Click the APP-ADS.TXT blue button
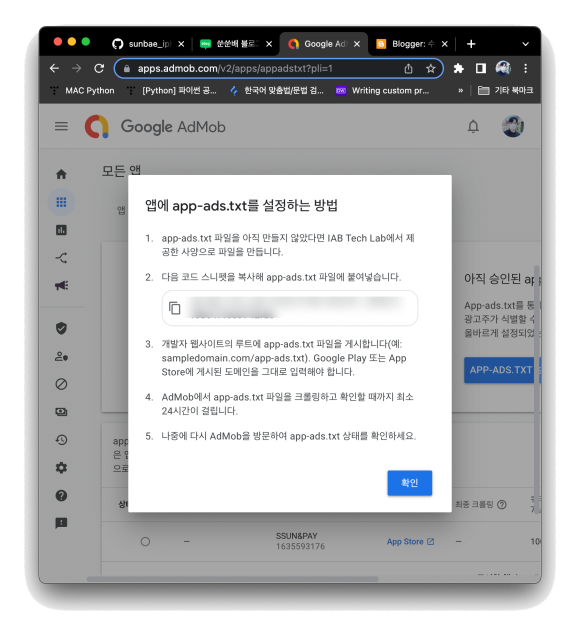 pyautogui.click(x=501, y=370)
